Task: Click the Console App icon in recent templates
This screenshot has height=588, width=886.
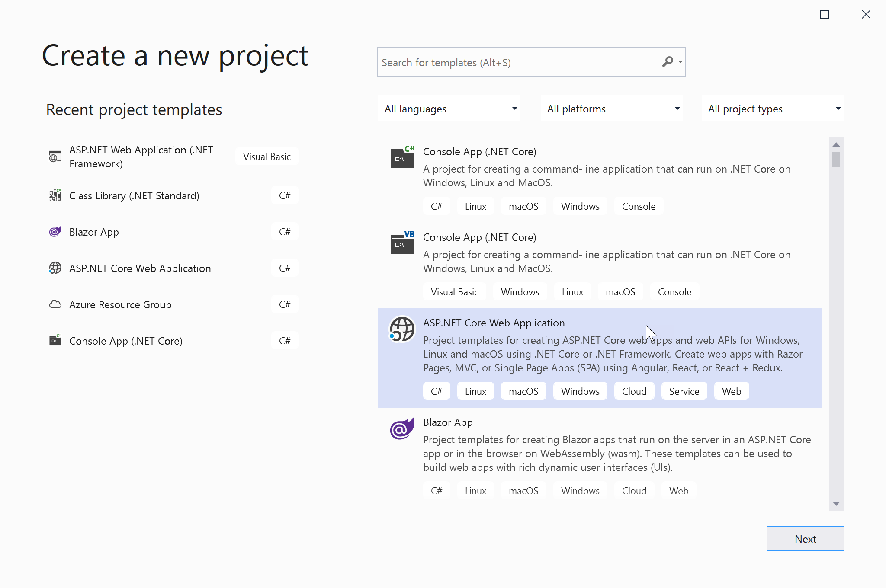Action: click(55, 340)
